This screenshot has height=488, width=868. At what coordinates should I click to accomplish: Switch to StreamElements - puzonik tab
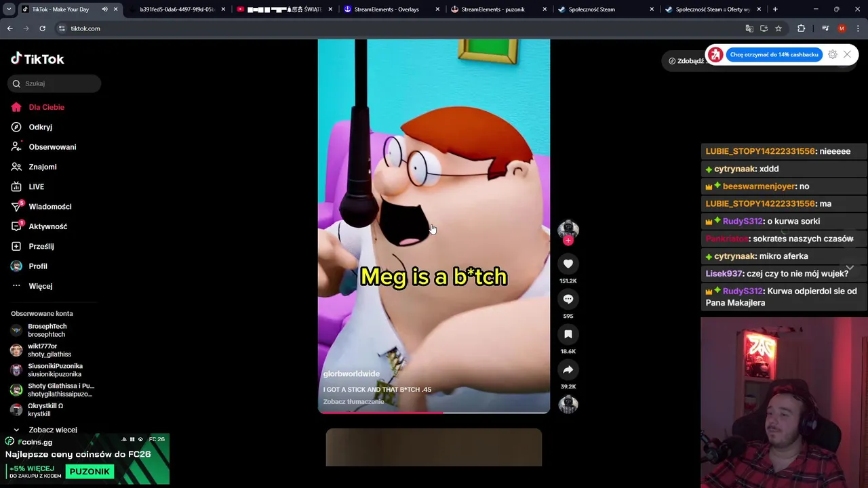coord(498,9)
